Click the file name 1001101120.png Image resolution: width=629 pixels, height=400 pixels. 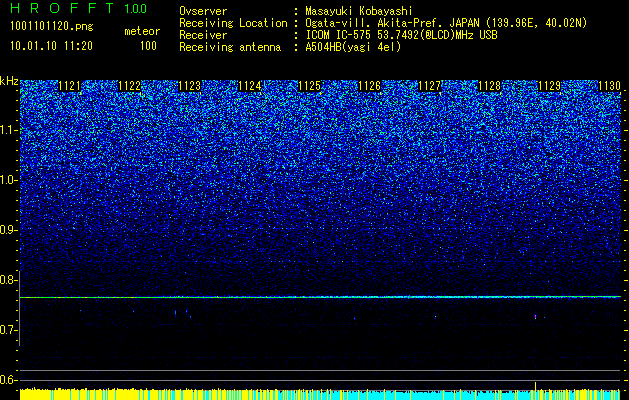pyautogui.click(x=52, y=27)
